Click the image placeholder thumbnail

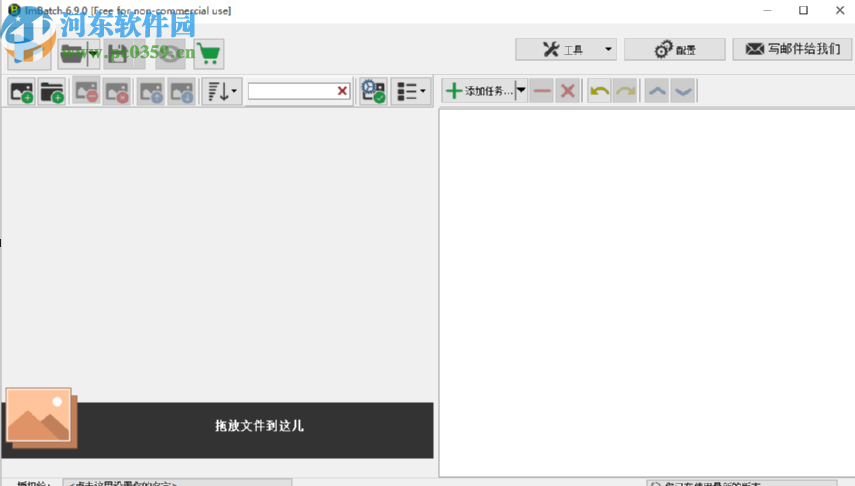click(41, 418)
